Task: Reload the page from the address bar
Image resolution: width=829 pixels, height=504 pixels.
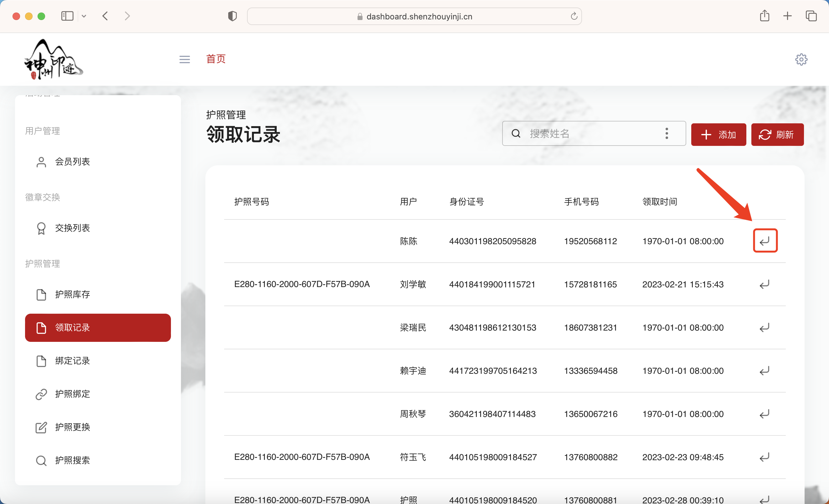Action: (x=574, y=16)
